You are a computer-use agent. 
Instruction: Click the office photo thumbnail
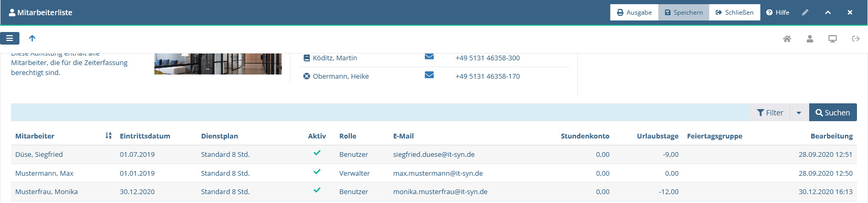[x=218, y=63]
